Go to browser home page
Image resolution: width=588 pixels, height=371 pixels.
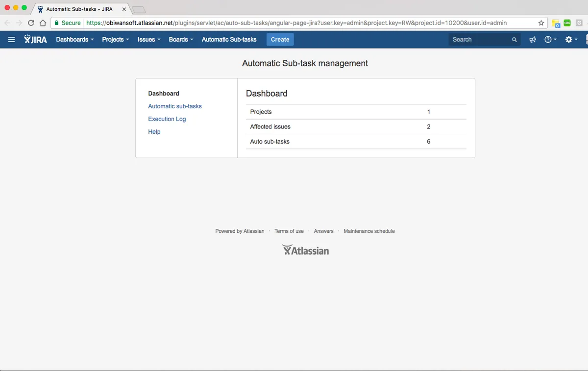click(43, 23)
